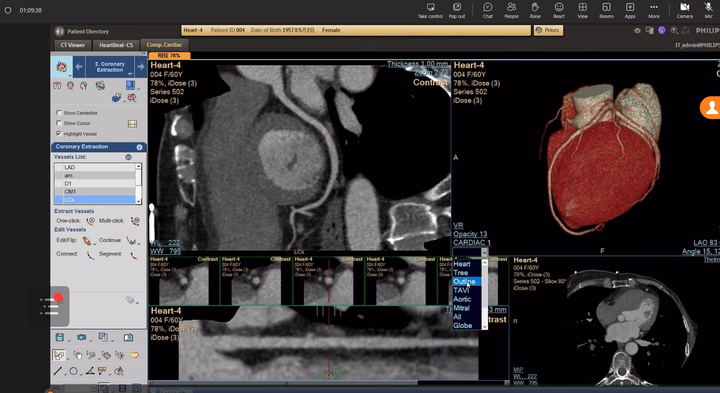Switch to the Comp. Cardiac tab
720x393 pixels.
pyautogui.click(x=164, y=45)
